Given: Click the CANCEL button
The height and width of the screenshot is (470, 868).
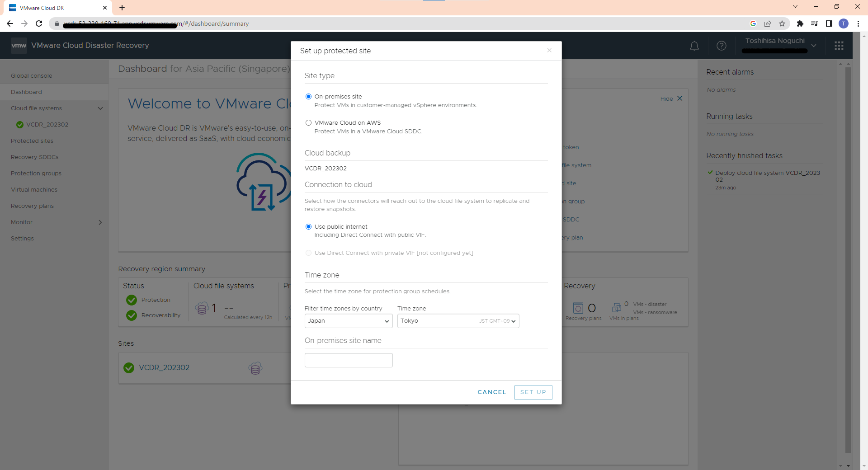Looking at the screenshot, I should [x=492, y=392].
